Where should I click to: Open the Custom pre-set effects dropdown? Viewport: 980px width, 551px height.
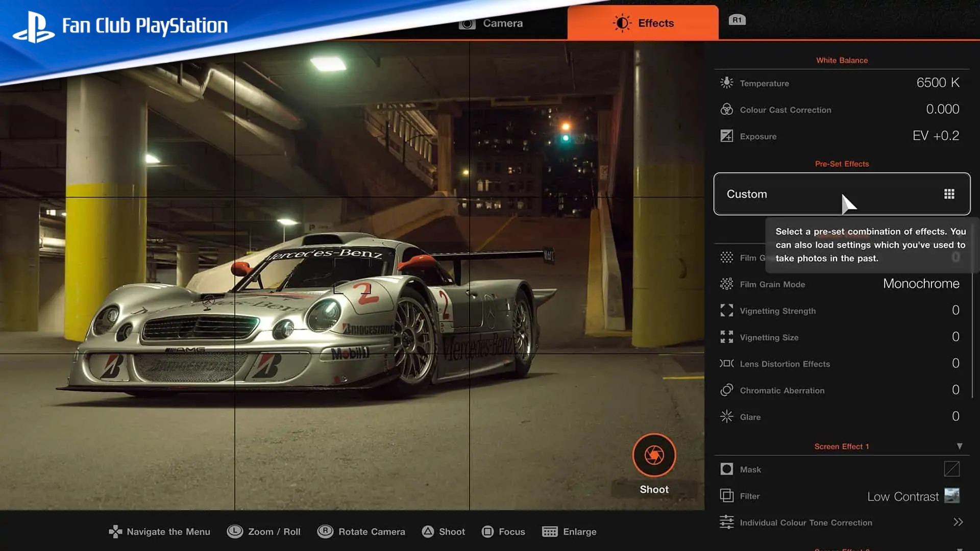(842, 194)
